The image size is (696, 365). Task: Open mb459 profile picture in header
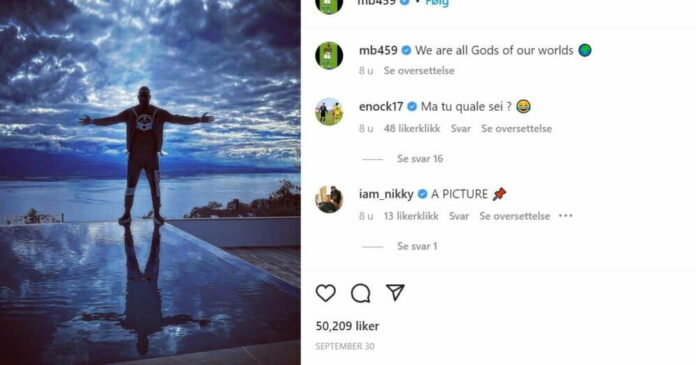[x=329, y=5]
